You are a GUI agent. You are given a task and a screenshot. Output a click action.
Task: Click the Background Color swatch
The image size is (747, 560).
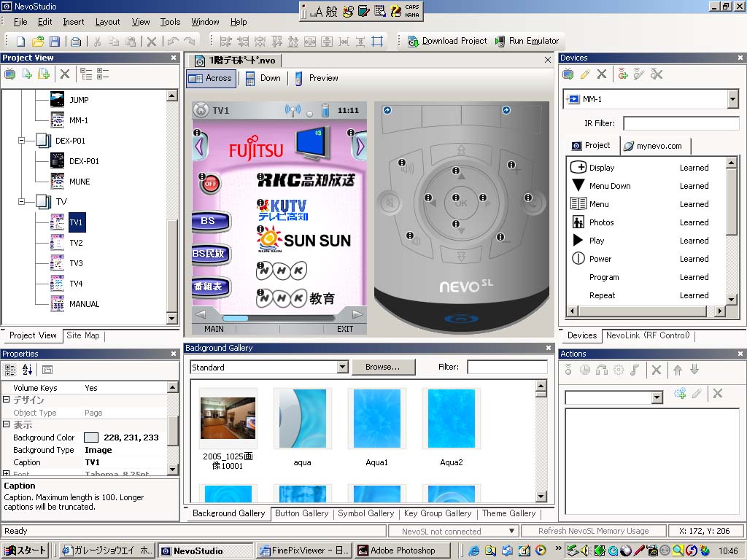91,437
